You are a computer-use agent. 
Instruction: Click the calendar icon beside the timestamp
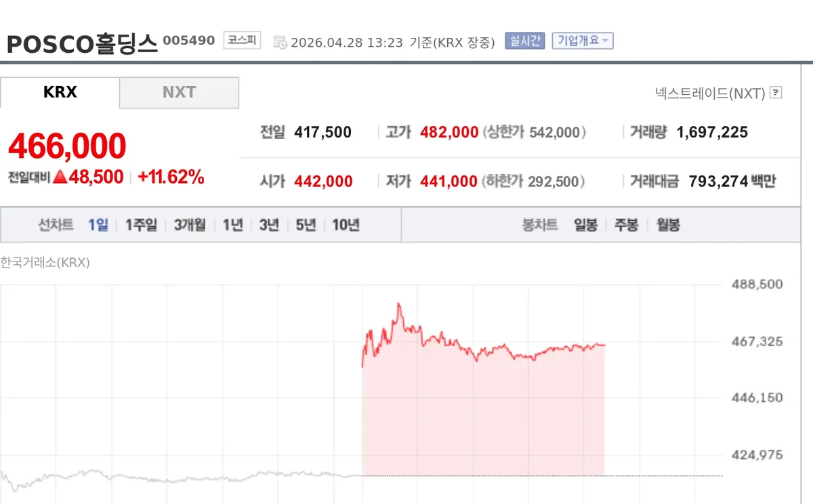(x=280, y=42)
